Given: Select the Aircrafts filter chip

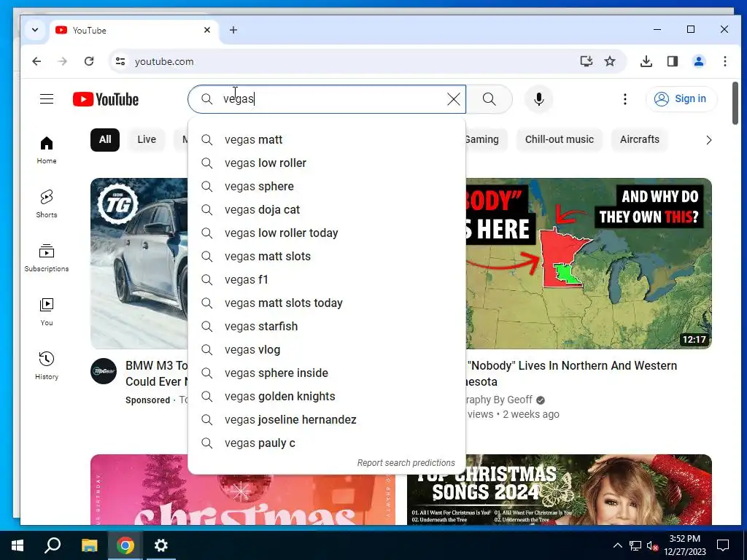Looking at the screenshot, I should point(639,139).
